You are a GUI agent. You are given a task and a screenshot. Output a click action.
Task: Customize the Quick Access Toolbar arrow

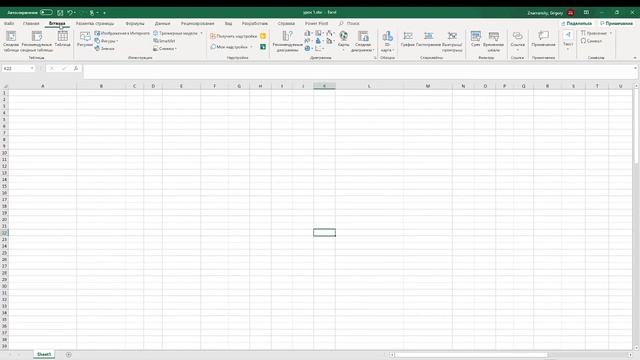point(104,13)
